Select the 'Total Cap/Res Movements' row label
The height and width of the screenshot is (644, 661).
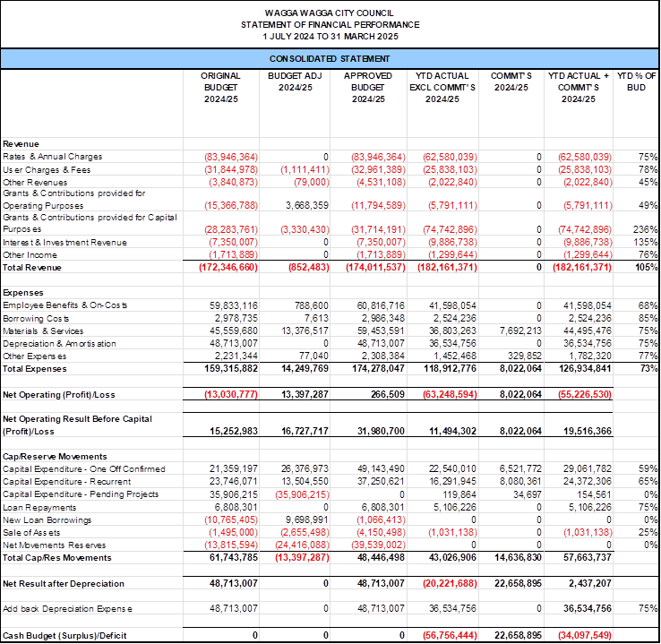57,558
